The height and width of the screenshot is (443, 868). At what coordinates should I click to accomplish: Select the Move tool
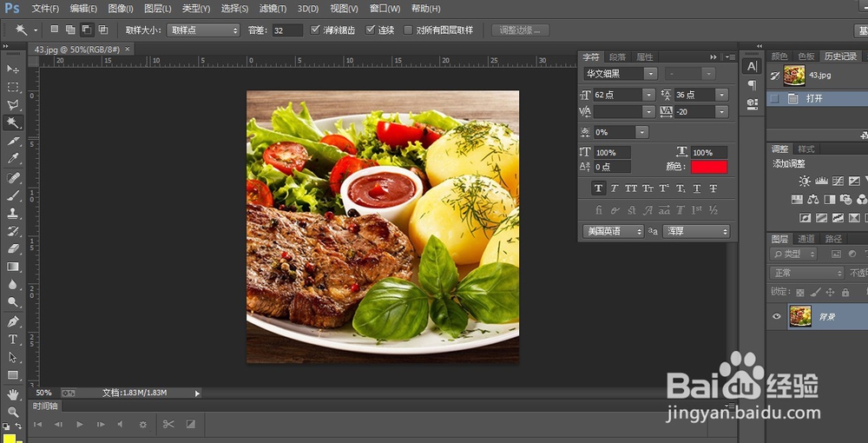pyautogui.click(x=13, y=69)
